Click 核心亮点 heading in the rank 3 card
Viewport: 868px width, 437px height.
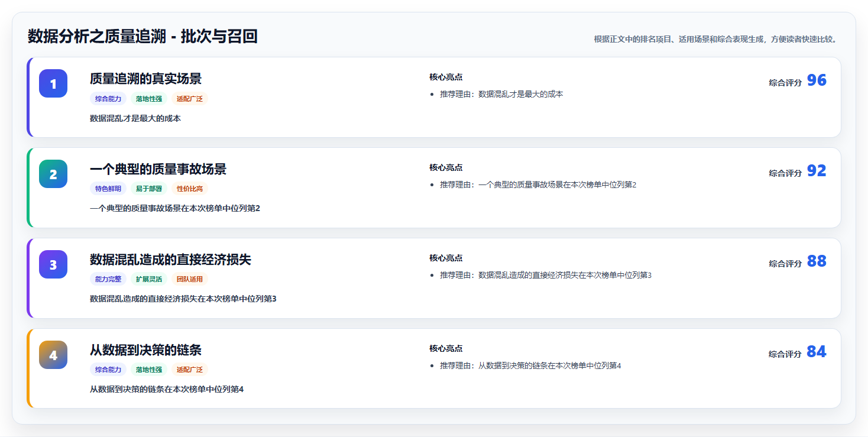pyautogui.click(x=446, y=258)
